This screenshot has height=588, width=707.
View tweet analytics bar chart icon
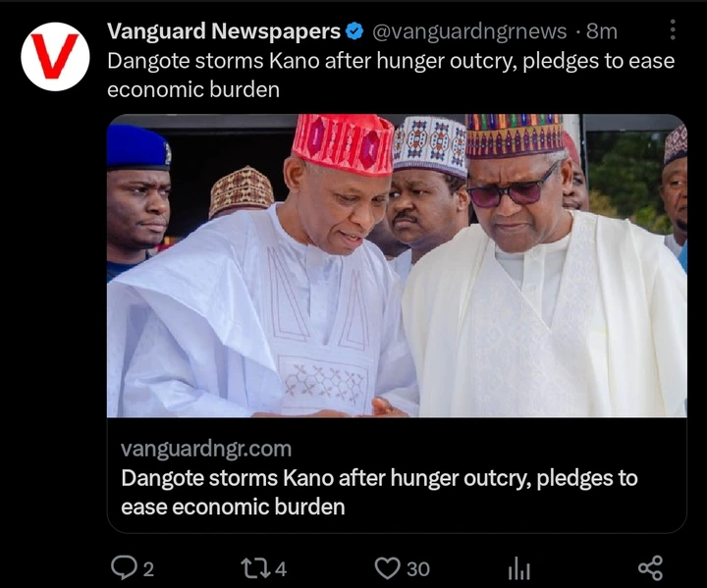519,569
